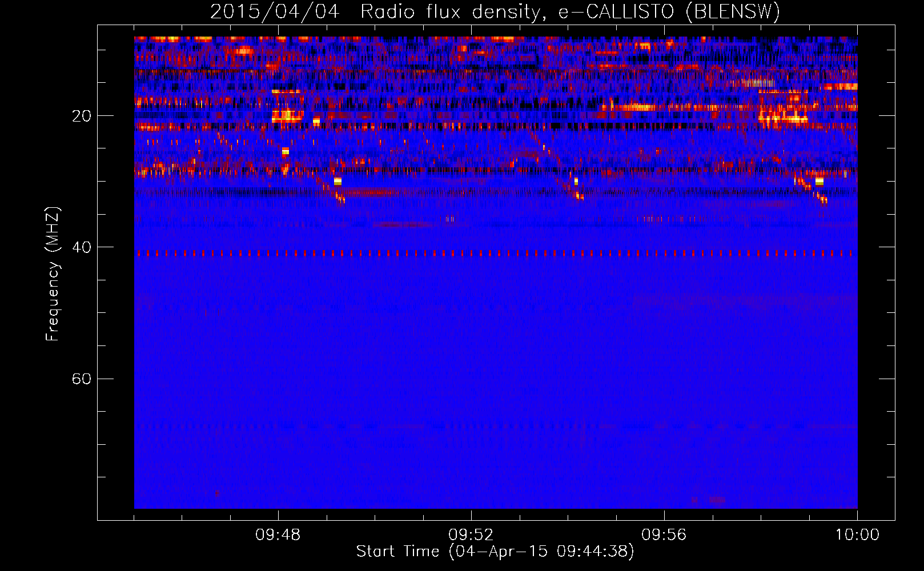Click the Frequency (MHZ) axis title
The height and width of the screenshot is (571, 924).
(x=53, y=274)
